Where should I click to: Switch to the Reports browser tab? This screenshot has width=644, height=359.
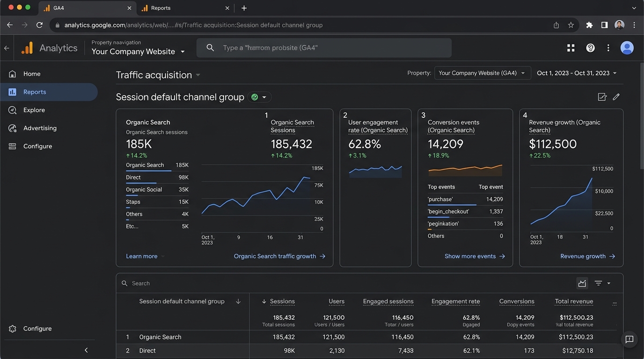pos(185,8)
